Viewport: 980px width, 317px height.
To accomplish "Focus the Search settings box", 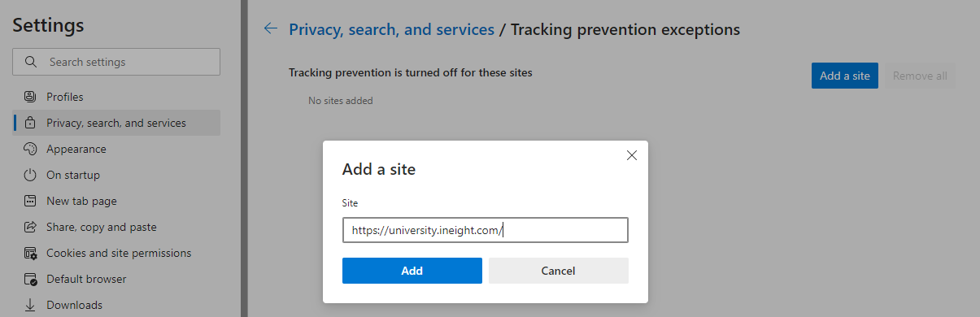I will point(116,62).
